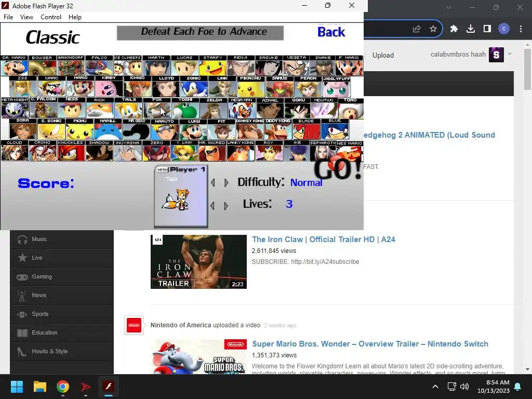
Task: Select C. Falcon character icon
Action: (44, 108)
